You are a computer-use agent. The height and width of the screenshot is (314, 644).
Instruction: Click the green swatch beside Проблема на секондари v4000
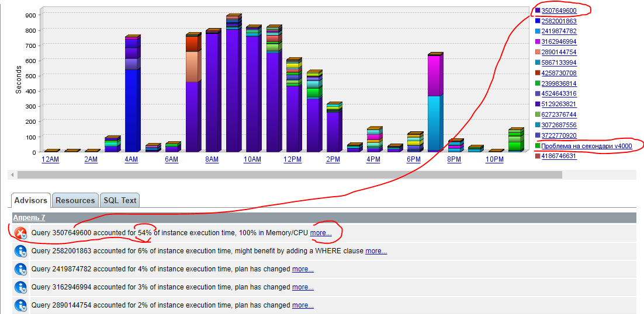[x=538, y=145]
